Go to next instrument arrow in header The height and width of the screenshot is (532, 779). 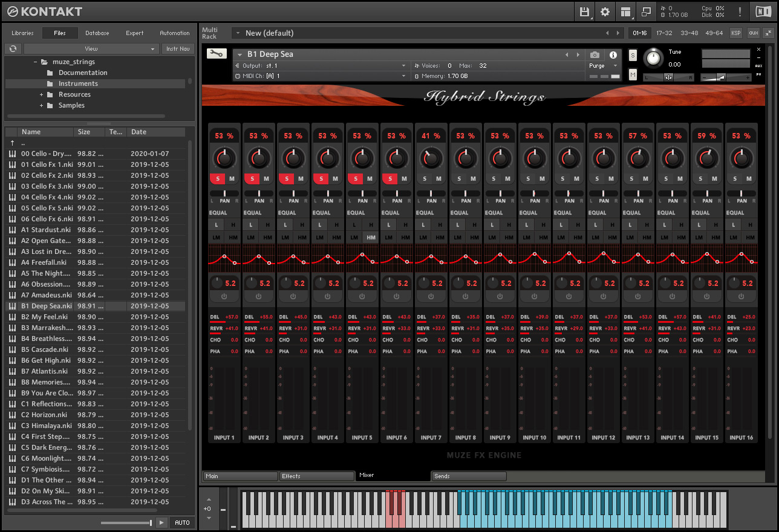578,55
